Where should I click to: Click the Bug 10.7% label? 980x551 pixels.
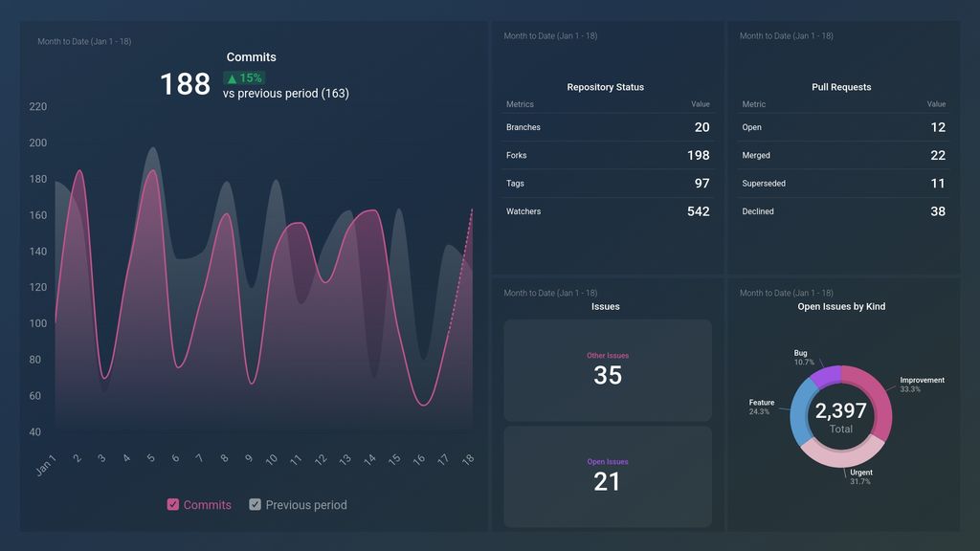coord(803,358)
